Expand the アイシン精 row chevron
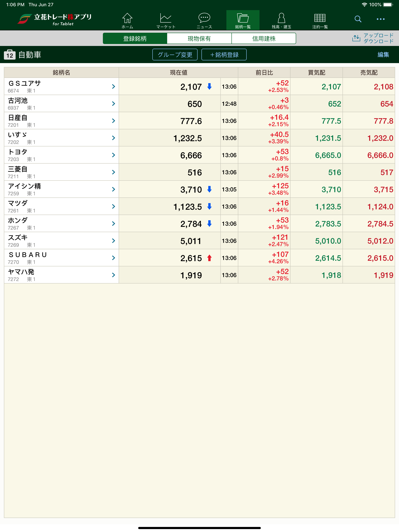399x532 pixels. (x=114, y=189)
